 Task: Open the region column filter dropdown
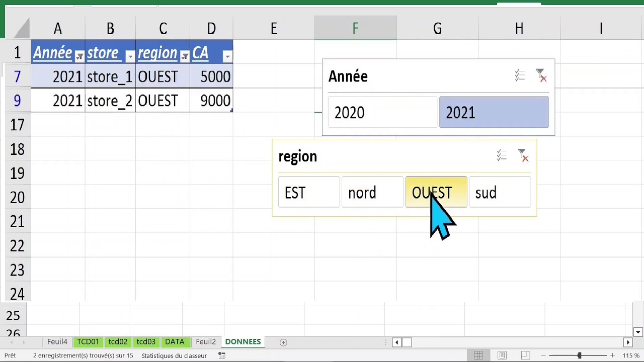[184, 56]
